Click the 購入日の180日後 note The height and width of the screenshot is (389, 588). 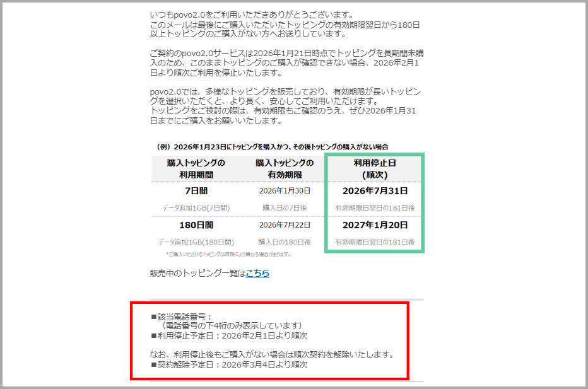[x=284, y=241]
